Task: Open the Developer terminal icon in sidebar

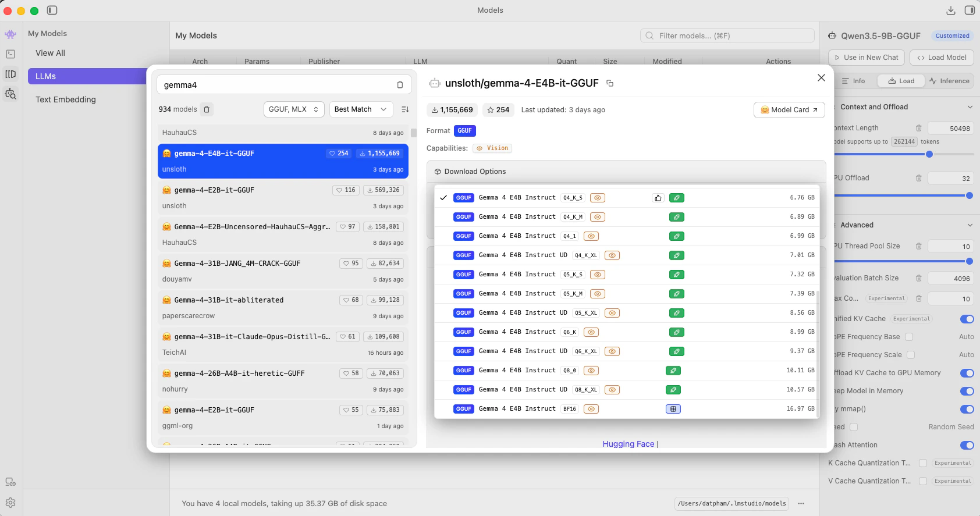Action: pos(10,54)
